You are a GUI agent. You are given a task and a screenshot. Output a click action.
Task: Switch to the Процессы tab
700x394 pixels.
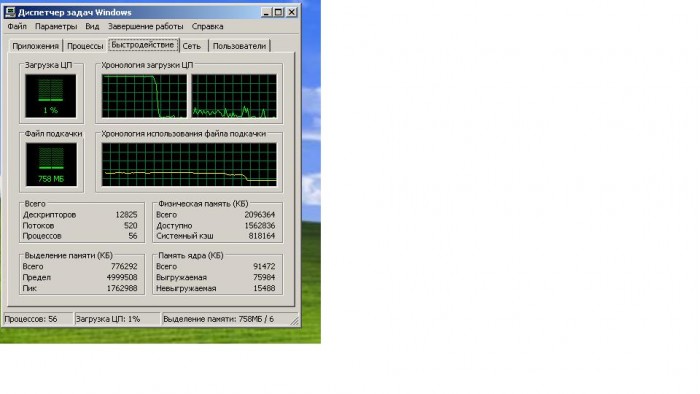click(x=85, y=46)
